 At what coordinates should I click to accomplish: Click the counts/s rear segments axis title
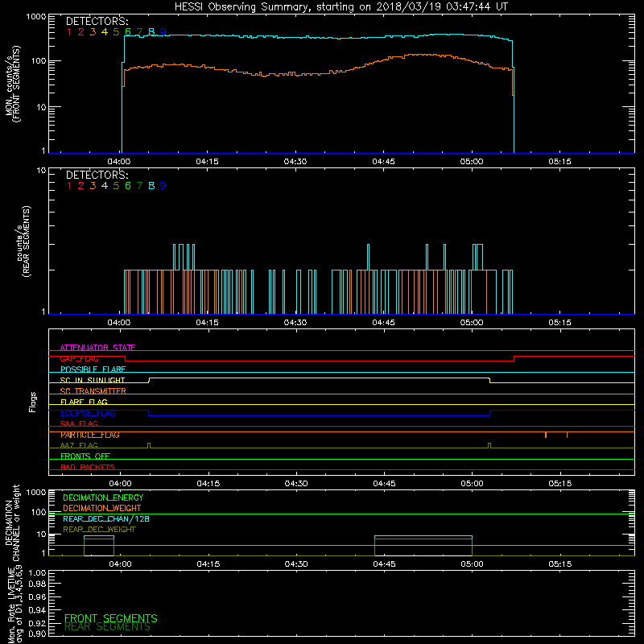(23, 242)
